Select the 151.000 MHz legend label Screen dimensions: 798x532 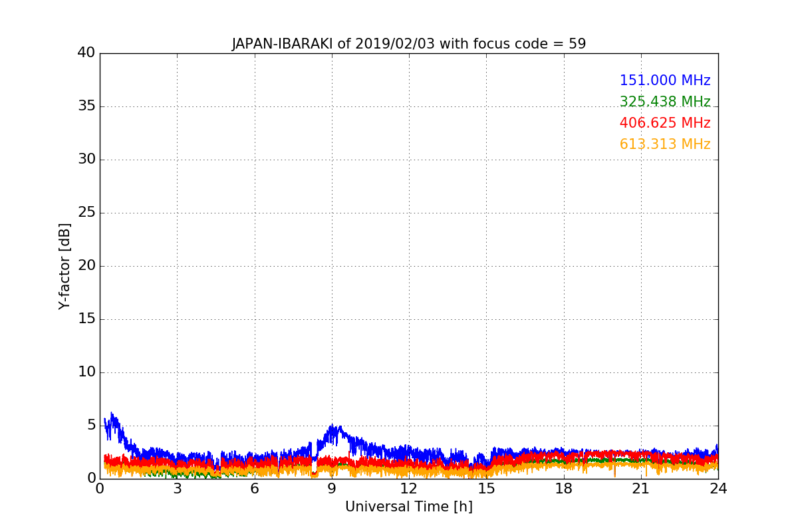click(x=665, y=80)
